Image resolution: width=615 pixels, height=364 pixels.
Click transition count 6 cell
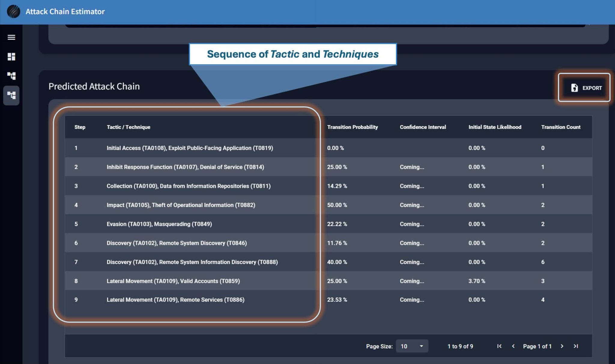(x=543, y=262)
